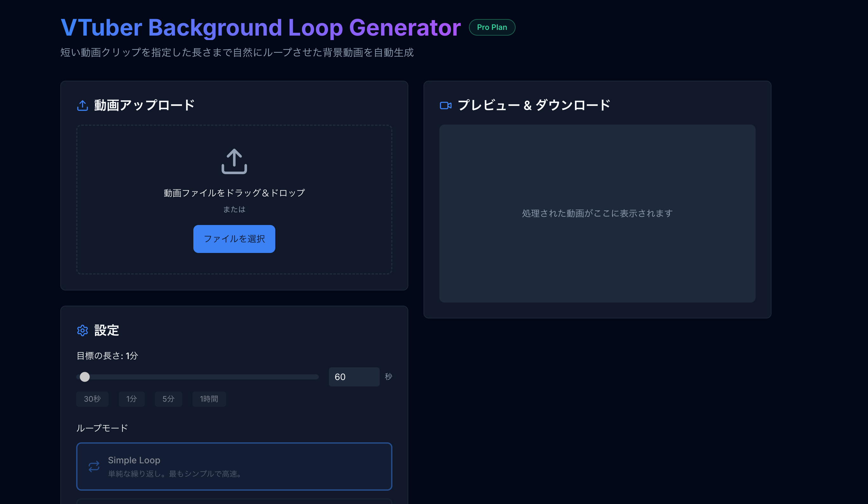Click the upload icon beside 動画アップロード heading
This screenshot has width=868, height=504.
click(x=82, y=106)
